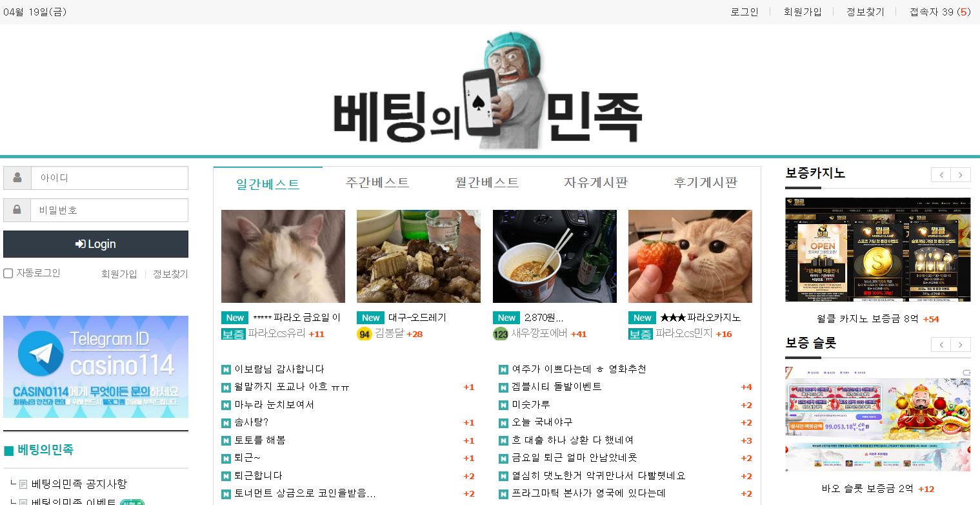Open 회원가입 link in top bar
This screenshot has width=980, height=505.
coord(803,12)
